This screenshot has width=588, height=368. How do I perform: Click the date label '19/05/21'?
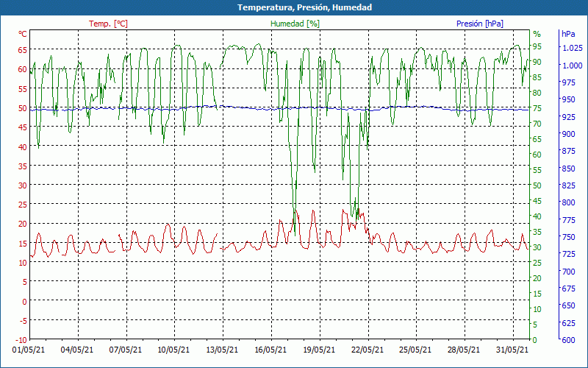[319, 350]
